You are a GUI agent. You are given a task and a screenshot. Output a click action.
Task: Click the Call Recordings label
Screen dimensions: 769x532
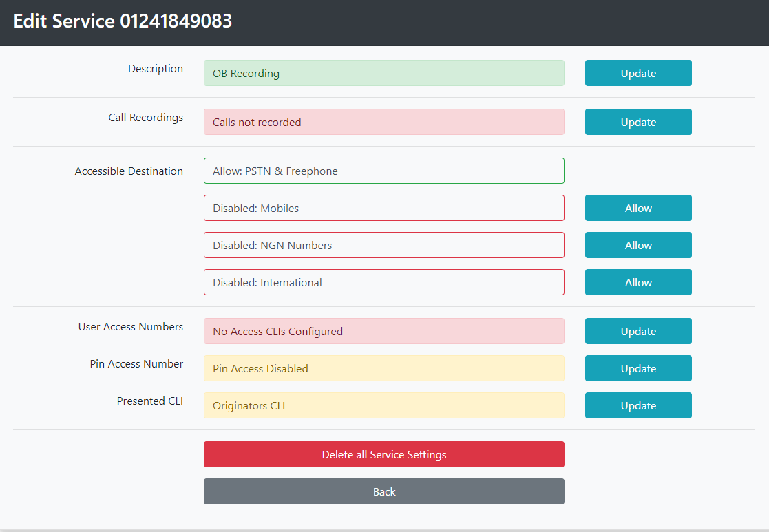(146, 118)
